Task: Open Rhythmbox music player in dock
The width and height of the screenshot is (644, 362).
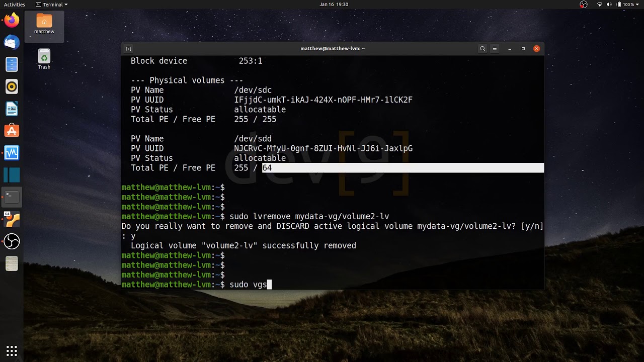Action: (12, 86)
